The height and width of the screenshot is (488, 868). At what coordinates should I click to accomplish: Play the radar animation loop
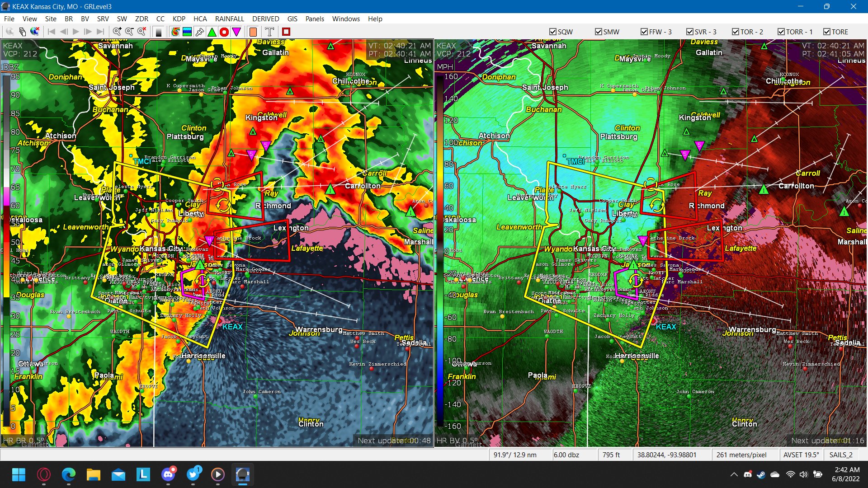pyautogui.click(x=75, y=32)
